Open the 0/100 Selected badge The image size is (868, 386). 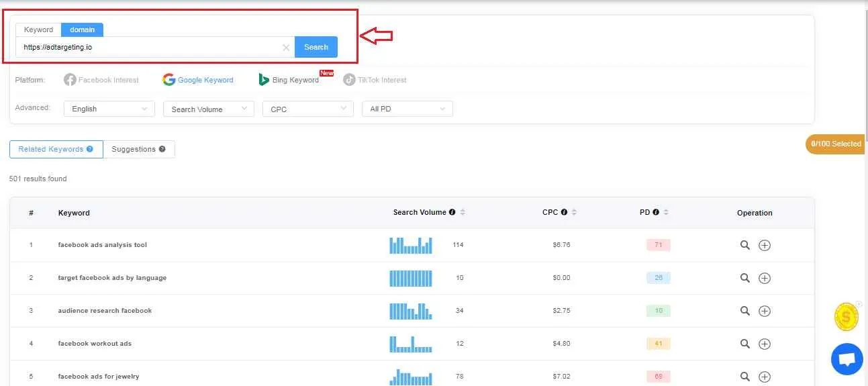click(836, 144)
